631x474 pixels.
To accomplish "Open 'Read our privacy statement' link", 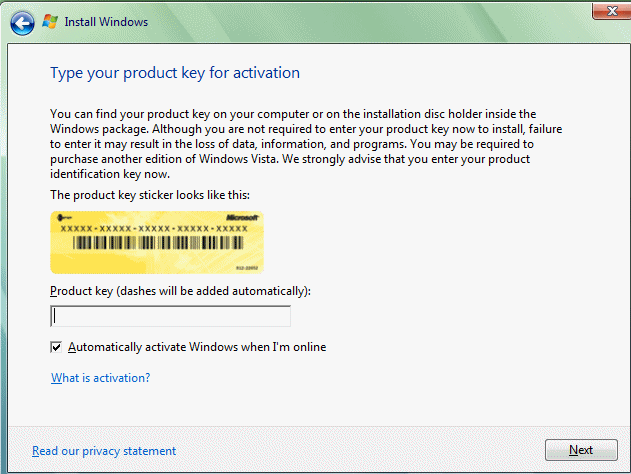I will pos(104,451).
